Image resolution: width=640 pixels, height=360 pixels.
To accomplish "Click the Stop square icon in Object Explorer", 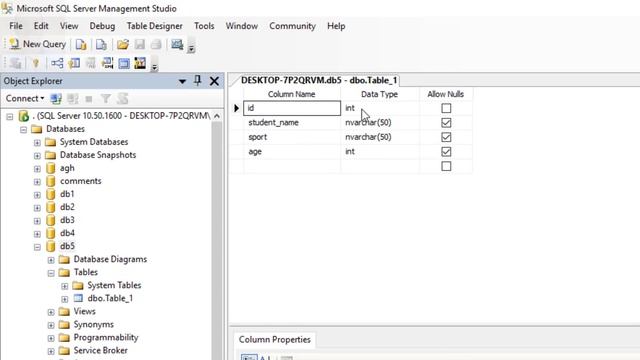I will 89,99.
